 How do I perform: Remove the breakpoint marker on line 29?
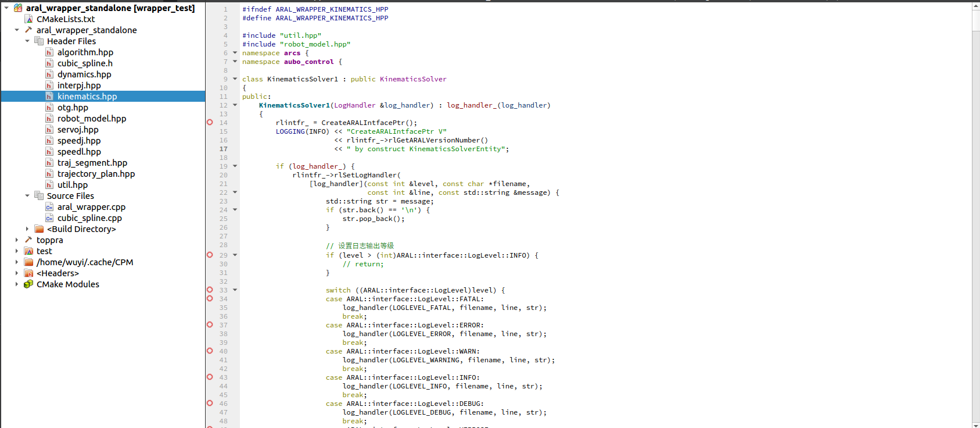(x=210, y=255)
